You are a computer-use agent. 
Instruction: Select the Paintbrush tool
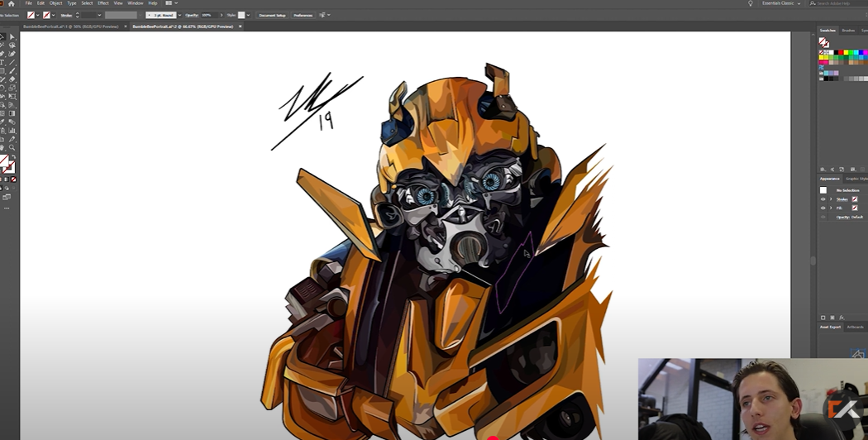12,71
